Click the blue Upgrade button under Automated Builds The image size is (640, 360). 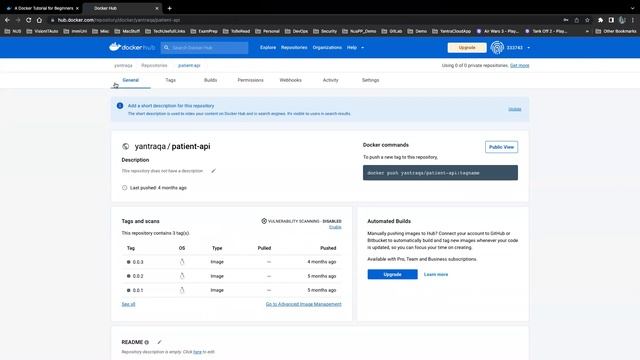(392, 274)
